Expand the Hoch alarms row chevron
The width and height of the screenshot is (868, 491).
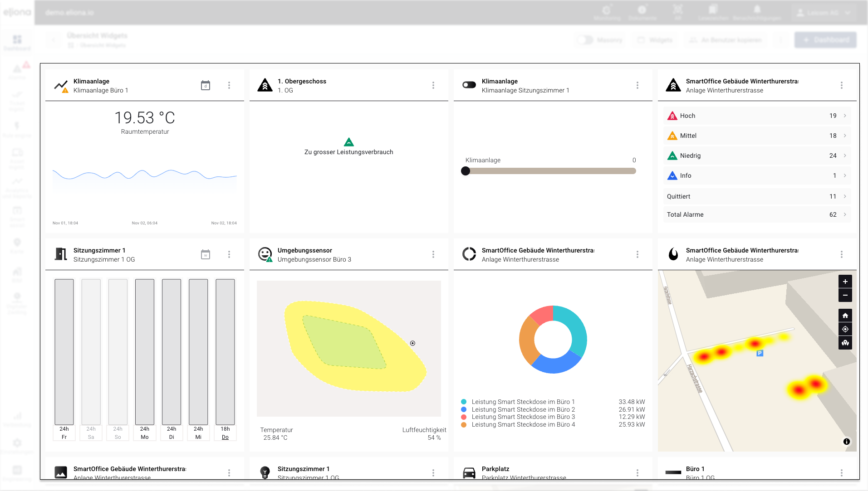(845, 116)
